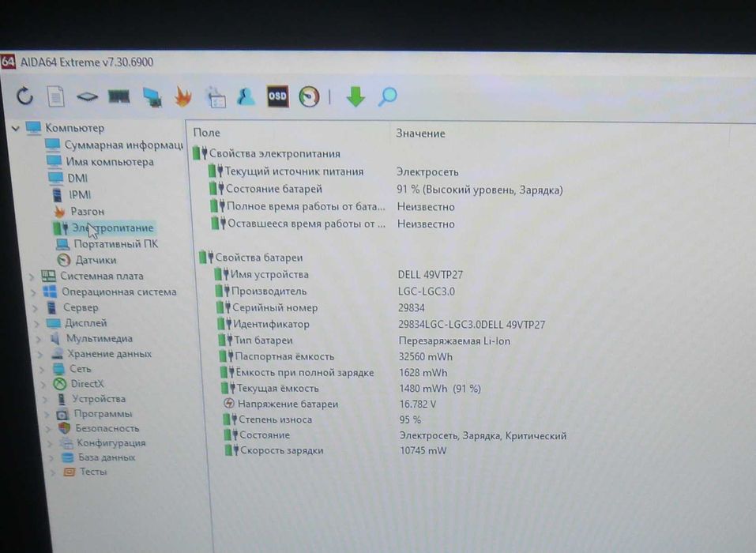Select the Программы tree category
The width and height of the screenshot is (756, 553).
pos(95,414)
